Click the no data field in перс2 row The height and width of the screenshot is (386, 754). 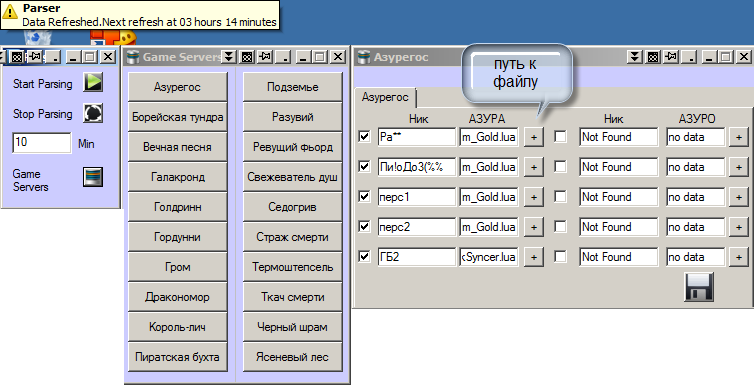[695, 227]
